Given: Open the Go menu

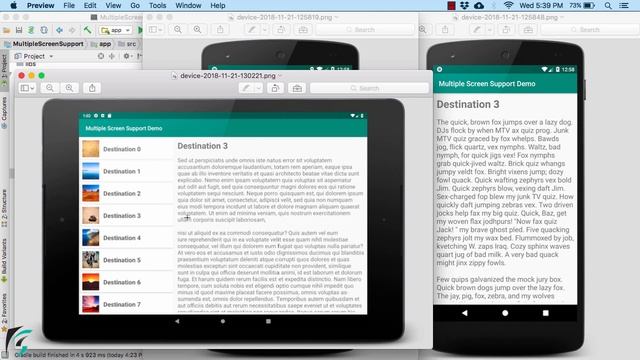Looking at the screenshot, I should click(135, 5).
